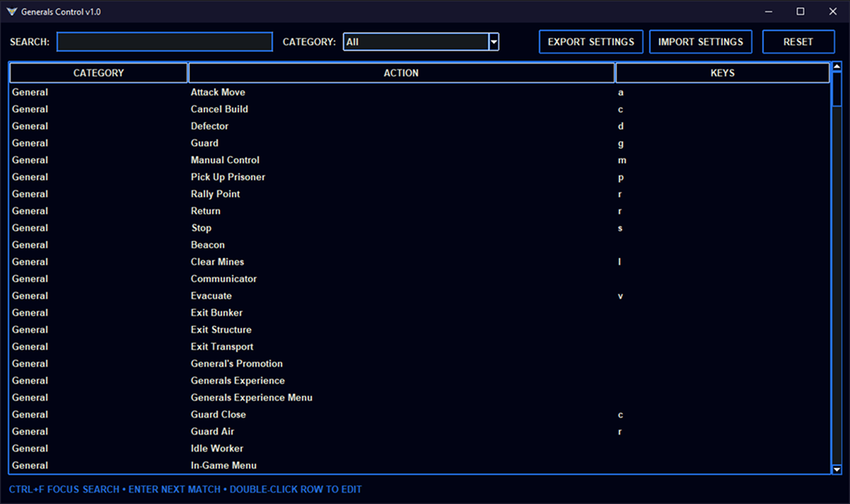Screen dimensions: 850x504
Task: Click key 'a' for Attack Move
Action: [x=620, y=93]
